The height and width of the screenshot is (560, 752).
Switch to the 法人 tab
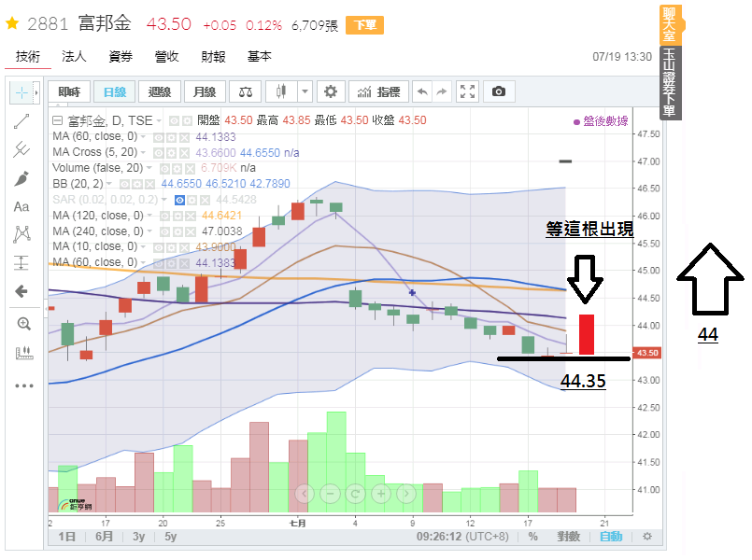pos(74,57)
